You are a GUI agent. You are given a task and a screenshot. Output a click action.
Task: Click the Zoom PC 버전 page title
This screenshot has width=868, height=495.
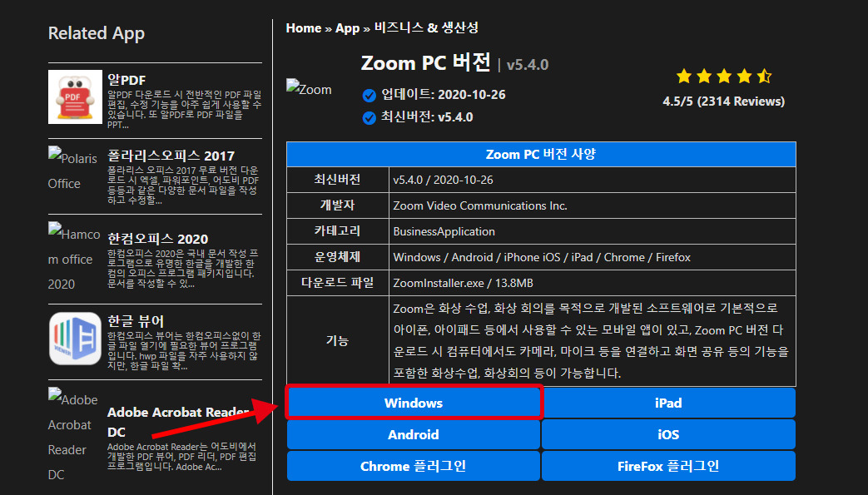pos(426,62)
